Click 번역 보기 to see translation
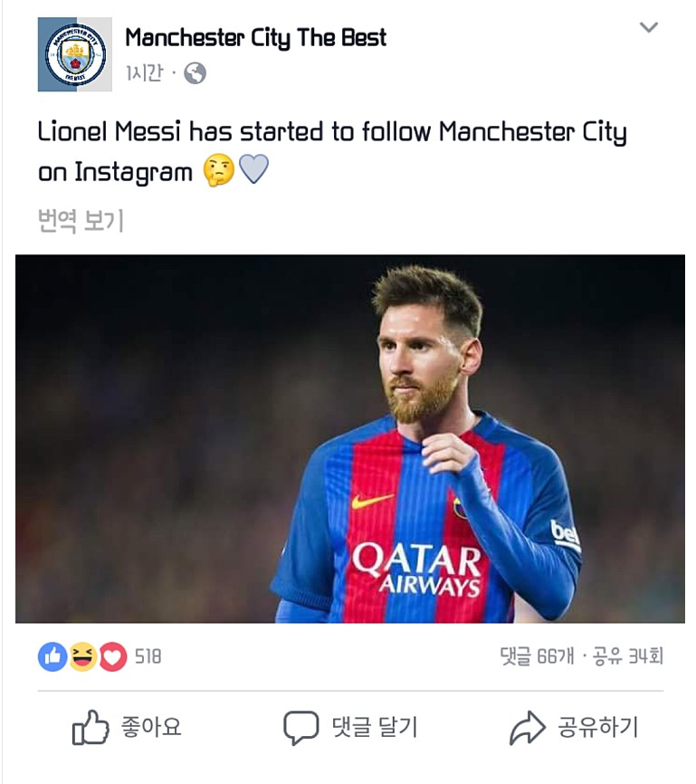This screenshot has width=696, height=784. [81, 221]
